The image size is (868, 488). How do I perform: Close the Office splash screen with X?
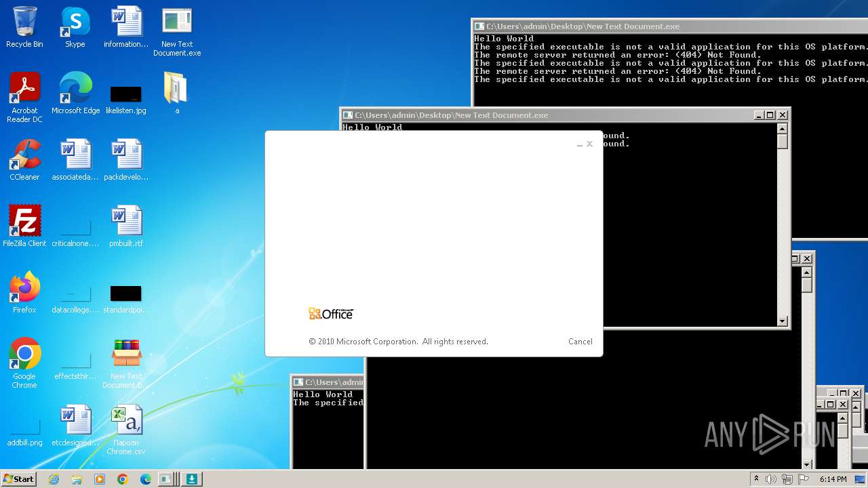pyautogui.click(x=589, y=144)
